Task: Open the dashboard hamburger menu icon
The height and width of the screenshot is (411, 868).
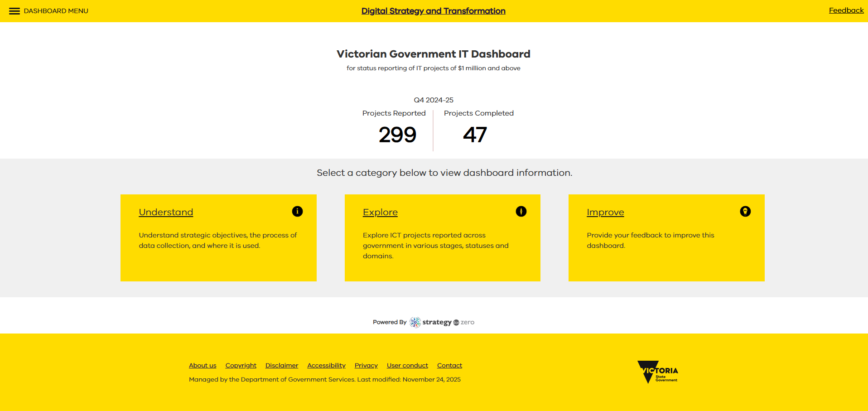Action: click(x=14, y=11)
